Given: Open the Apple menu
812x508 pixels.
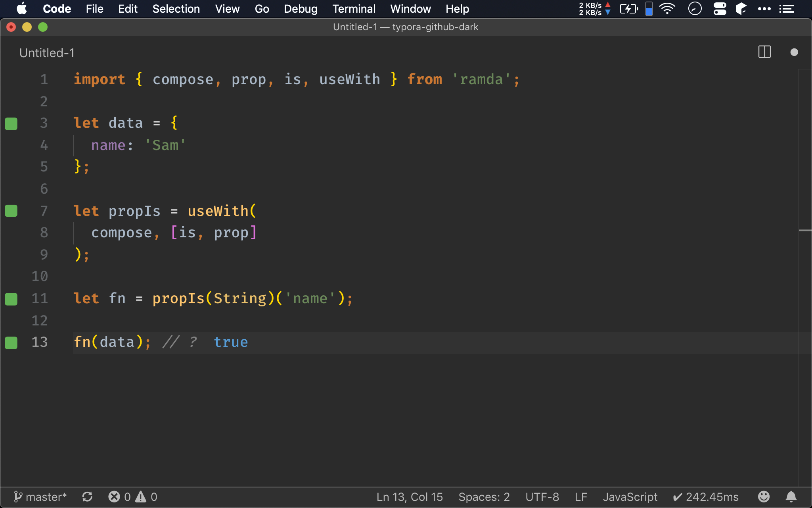Looking at the screenshot, I should pyautogui.click(x=21, y=9).
